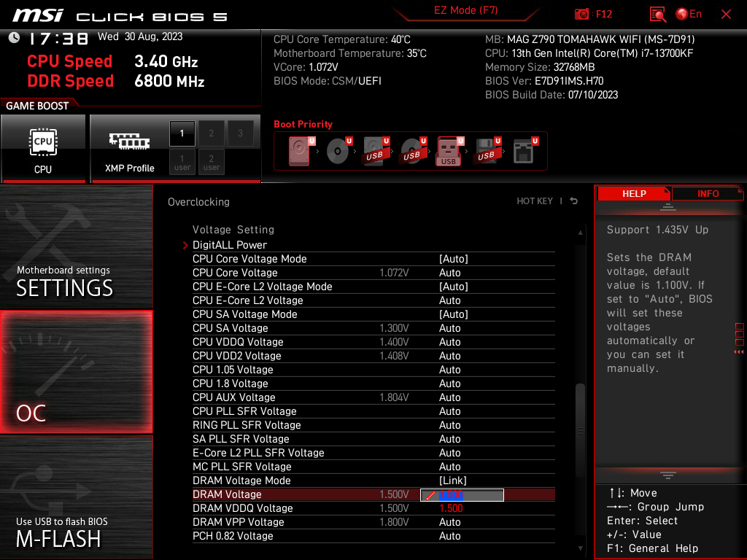The width and height of the screenshot is (747, 560).
Task: Open the SETTINGS section
Action: [x=76, y=246]
